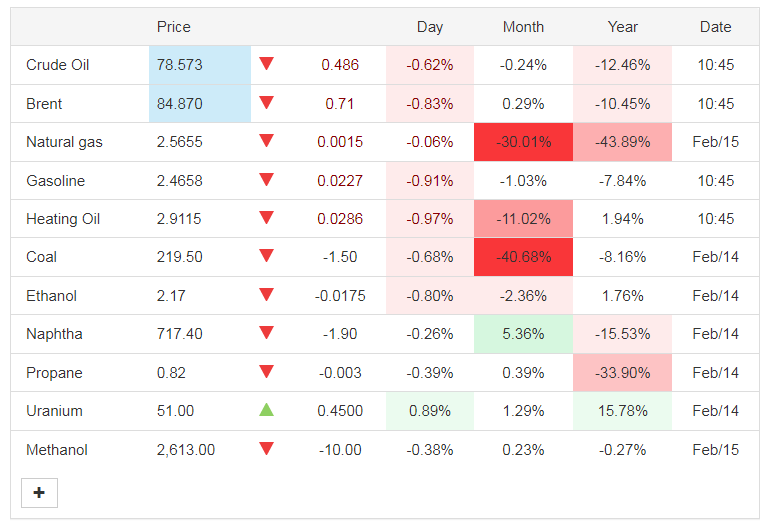Select Crude Oil price 78.573
The width and height of the screenshot is (766, 527).
tap(179, 65)
